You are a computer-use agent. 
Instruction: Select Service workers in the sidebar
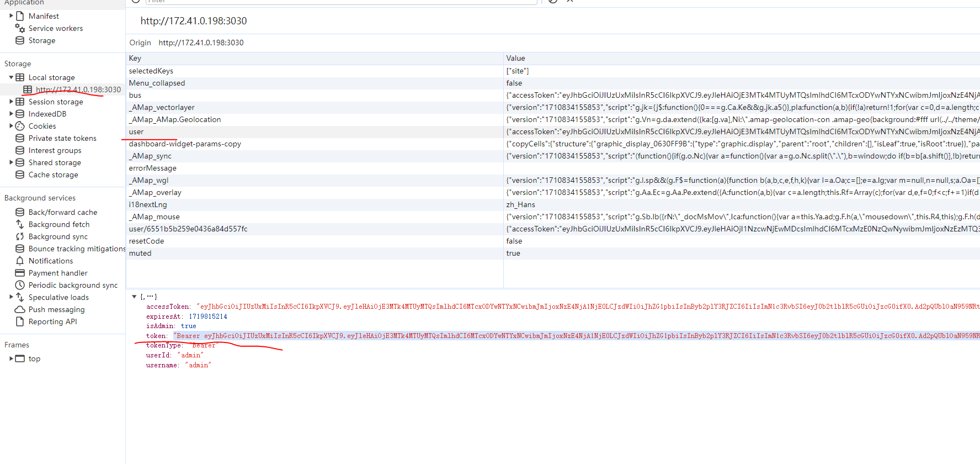pyautogui.click(x=56, y=28)
